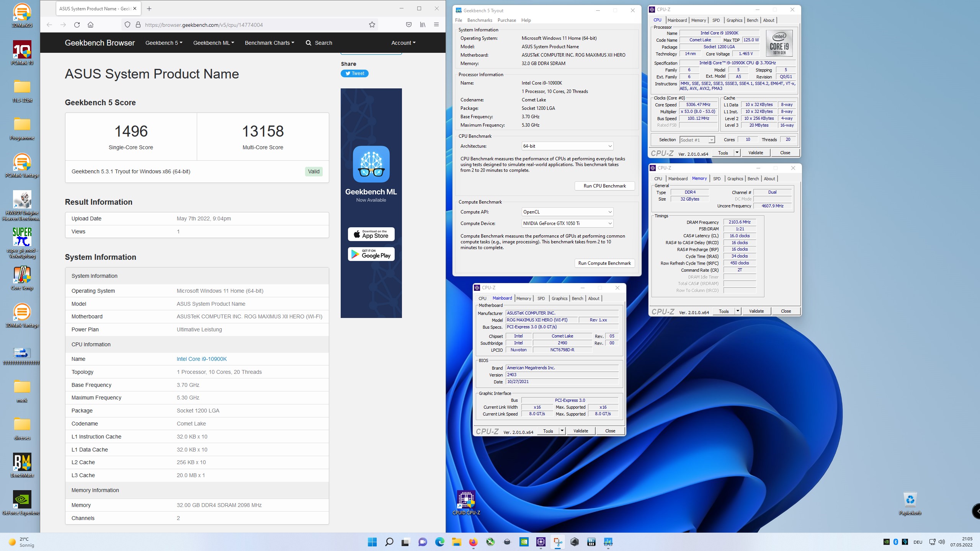Click the Tweet share button

[354, 73]
